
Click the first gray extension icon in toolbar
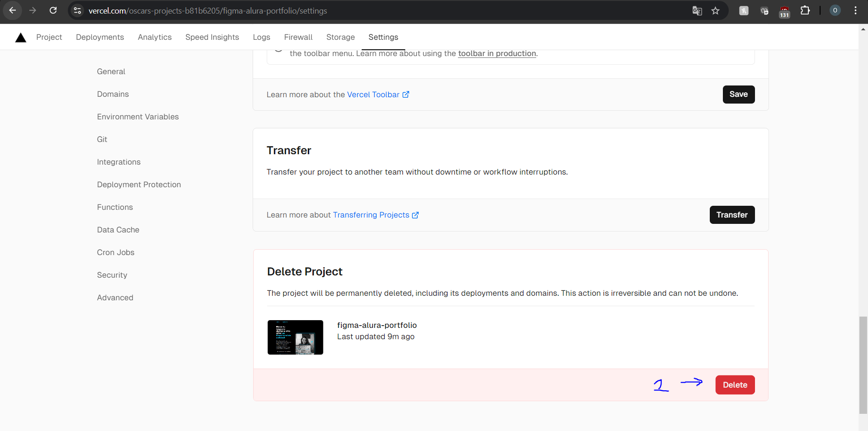point(744,10)
